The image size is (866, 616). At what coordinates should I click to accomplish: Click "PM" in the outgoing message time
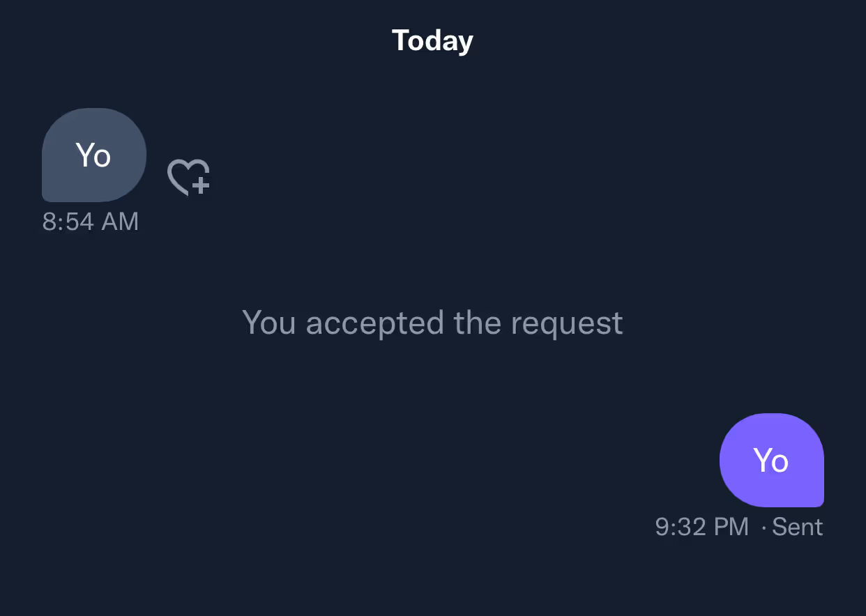click(730, 527)
